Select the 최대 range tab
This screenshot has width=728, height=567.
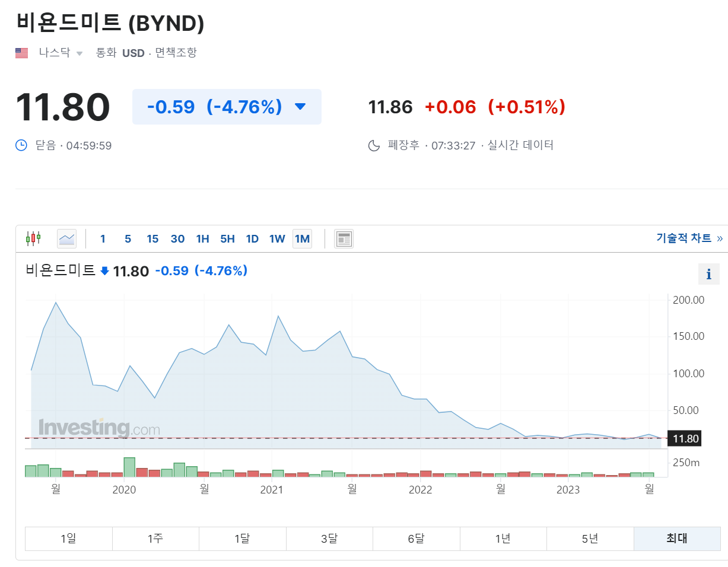[x=677, y=539]
